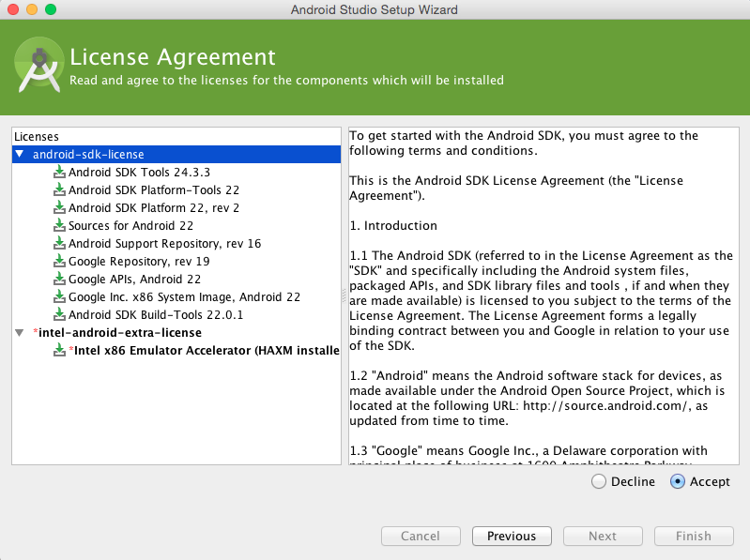Select the Accept radio button
750x560 pixels.
[678, 481]
